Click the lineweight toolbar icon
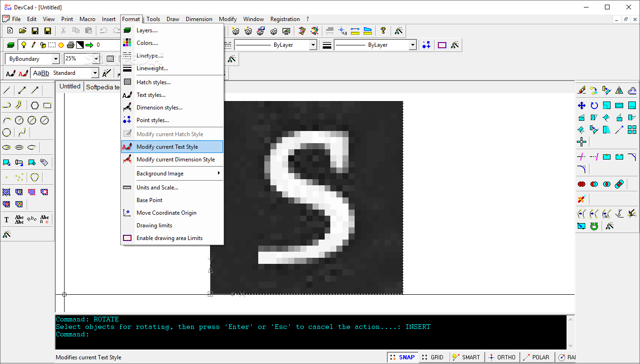Image resolution: width=640 pixels, height=364 pixels. pyautogui.click(x=327, y=45)
